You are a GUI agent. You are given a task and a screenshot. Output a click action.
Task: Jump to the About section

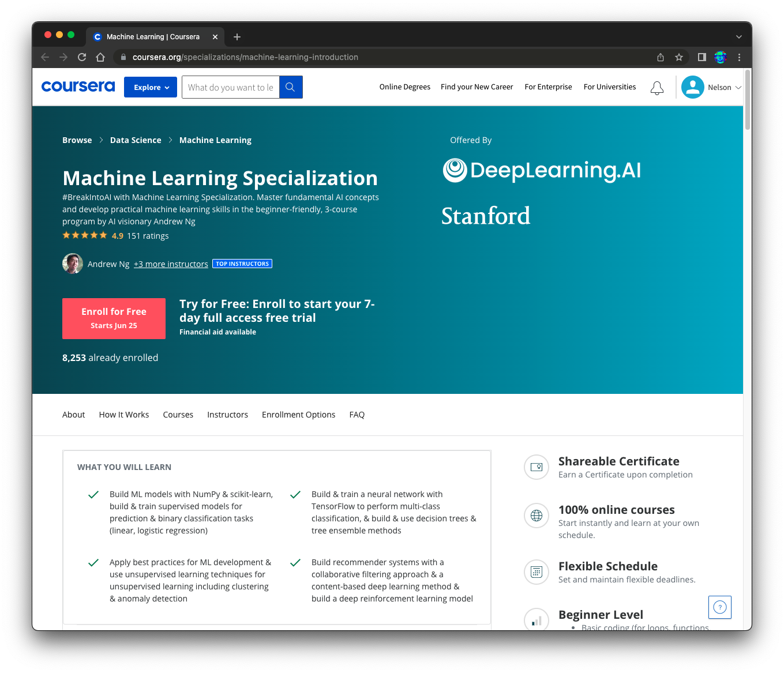pos(74,415)
